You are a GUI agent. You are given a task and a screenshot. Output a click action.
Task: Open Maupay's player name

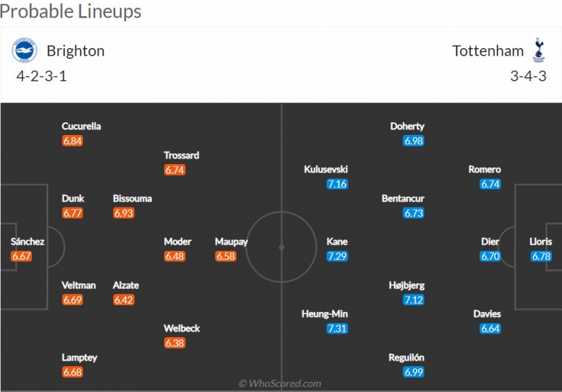click(x=231, y=242)
